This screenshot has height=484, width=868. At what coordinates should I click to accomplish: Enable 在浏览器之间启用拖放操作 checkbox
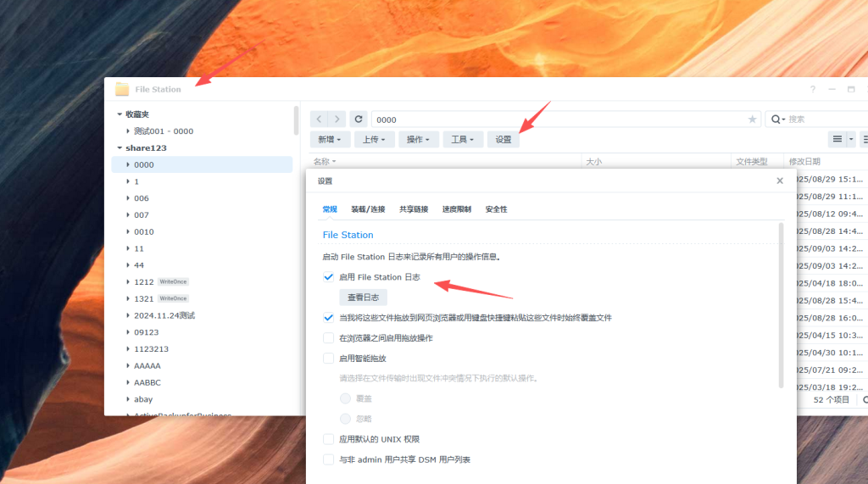click(x=329, y=338)
